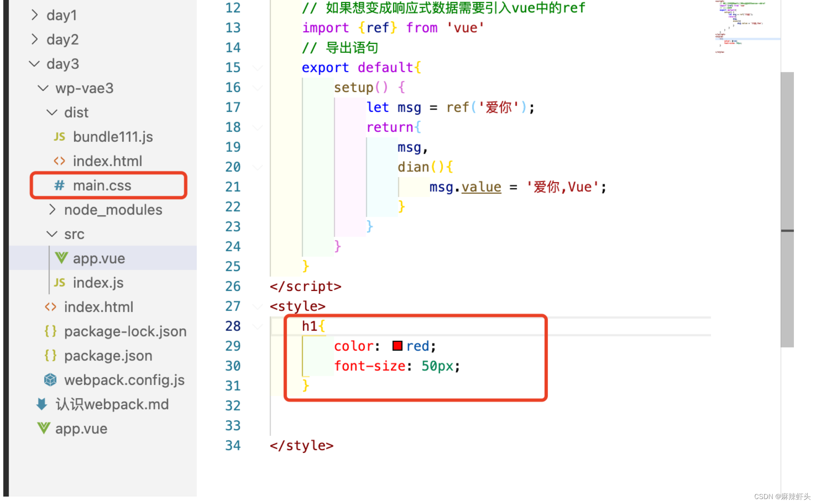Image resolution: width=817 pixels, height=504 pixels.
Task: Expand the day1 folder
Action: [35, 15]
